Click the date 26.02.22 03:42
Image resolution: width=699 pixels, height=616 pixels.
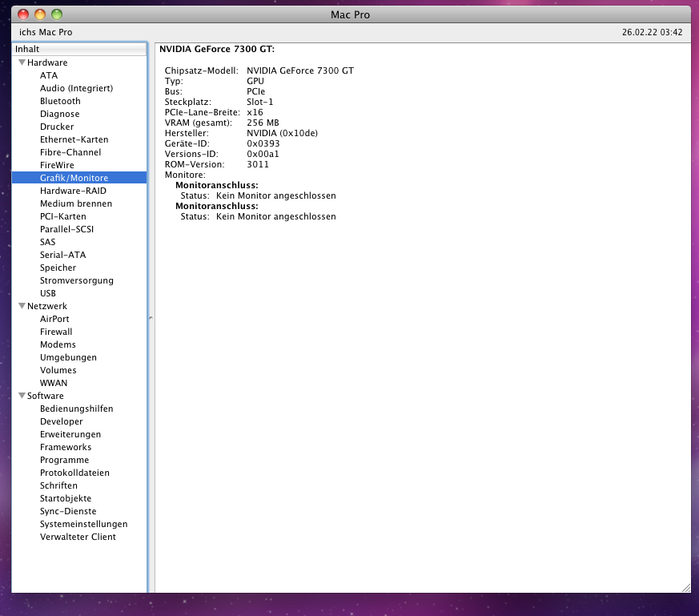tap(653, 32)
